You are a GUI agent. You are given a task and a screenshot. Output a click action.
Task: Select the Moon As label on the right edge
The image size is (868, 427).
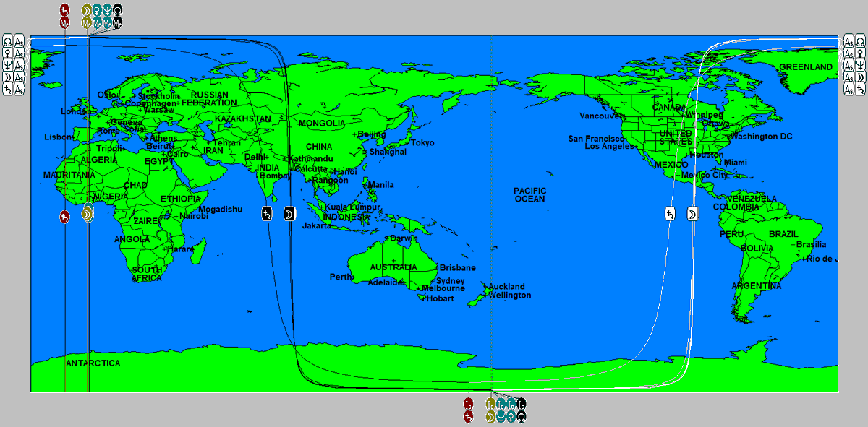click(854, 77)
